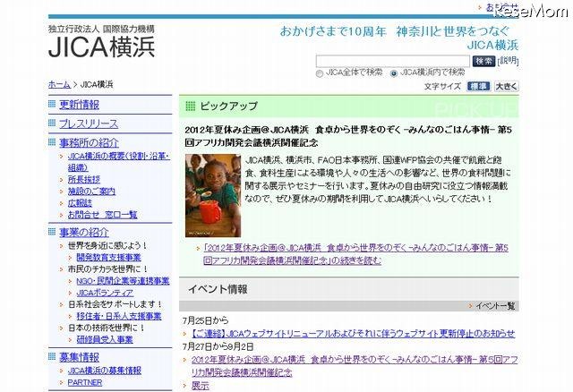Click arrow bullet before 所長挨拶
This screenshot has height=392, width=573.
tap(62, 180)
